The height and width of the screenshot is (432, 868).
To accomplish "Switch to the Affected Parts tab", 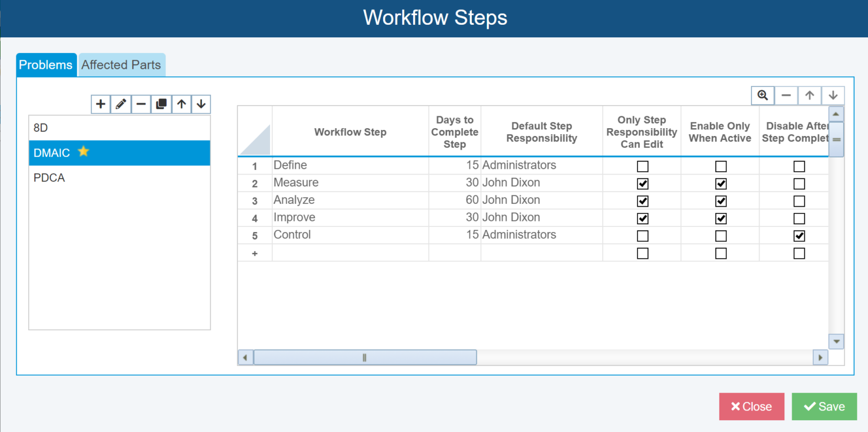I will click(x=121, y=64).
